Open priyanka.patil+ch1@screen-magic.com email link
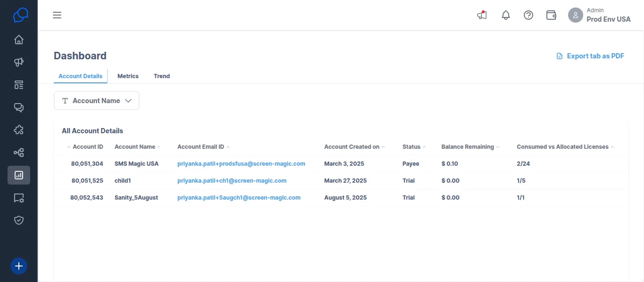Image resolution: width=644 pixels, height=282 pixels. click(x=232, y=181)
